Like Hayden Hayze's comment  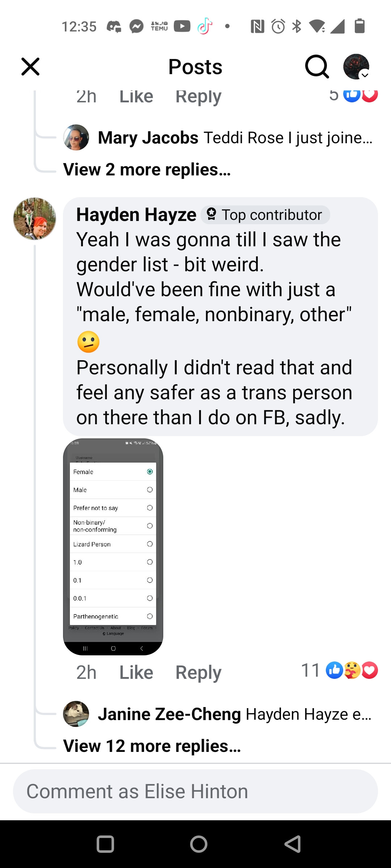pos(136,672)
